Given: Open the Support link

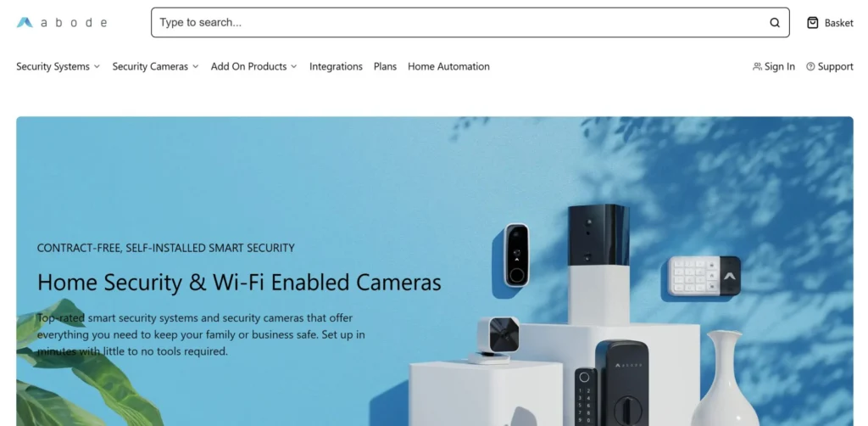Looking at the screenshot, I should (835, 66).
